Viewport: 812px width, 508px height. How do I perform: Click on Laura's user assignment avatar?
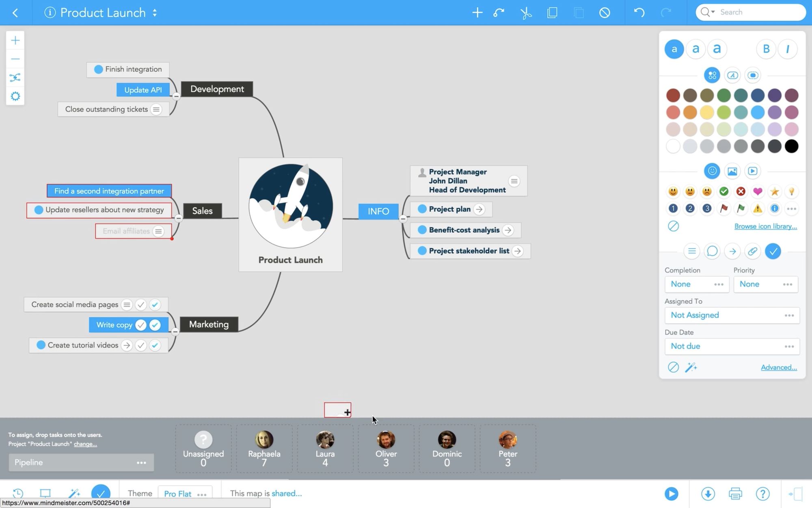pyautogui.click(x=325, y=440)
